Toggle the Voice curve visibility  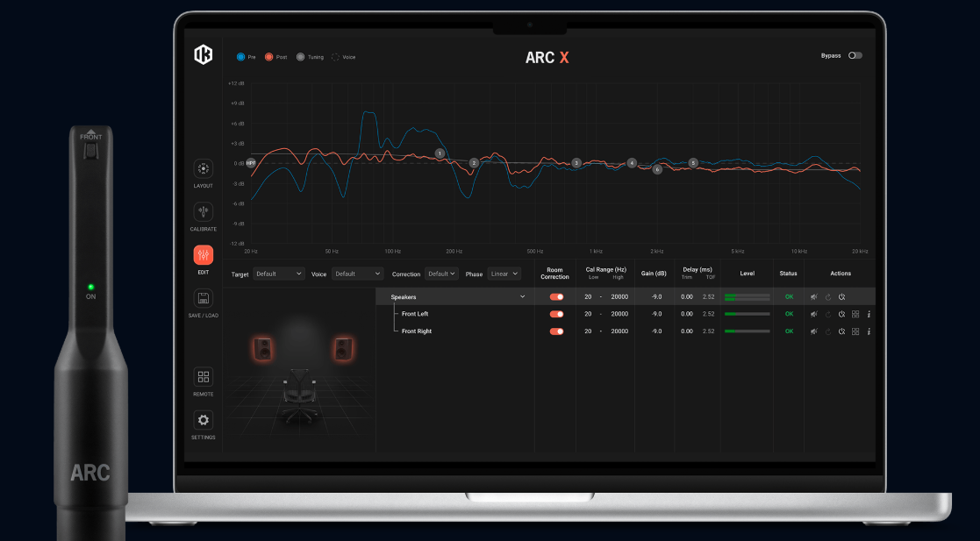click(x=336, y=57)
